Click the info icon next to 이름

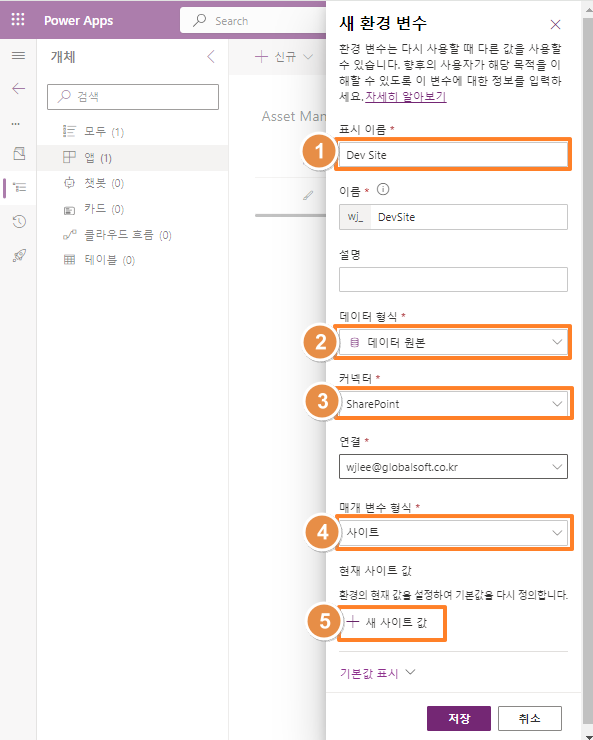pos(383,189)
